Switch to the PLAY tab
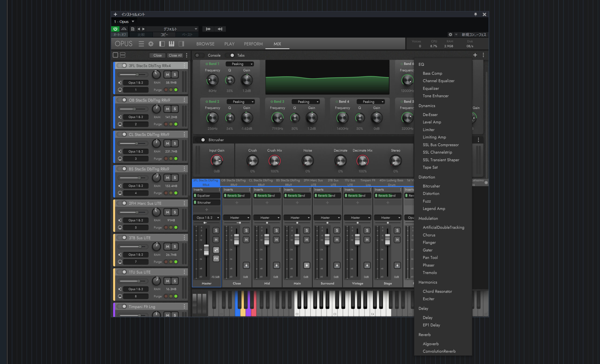Viewport: 600px width, 364px height. click(x=229, y=44)
